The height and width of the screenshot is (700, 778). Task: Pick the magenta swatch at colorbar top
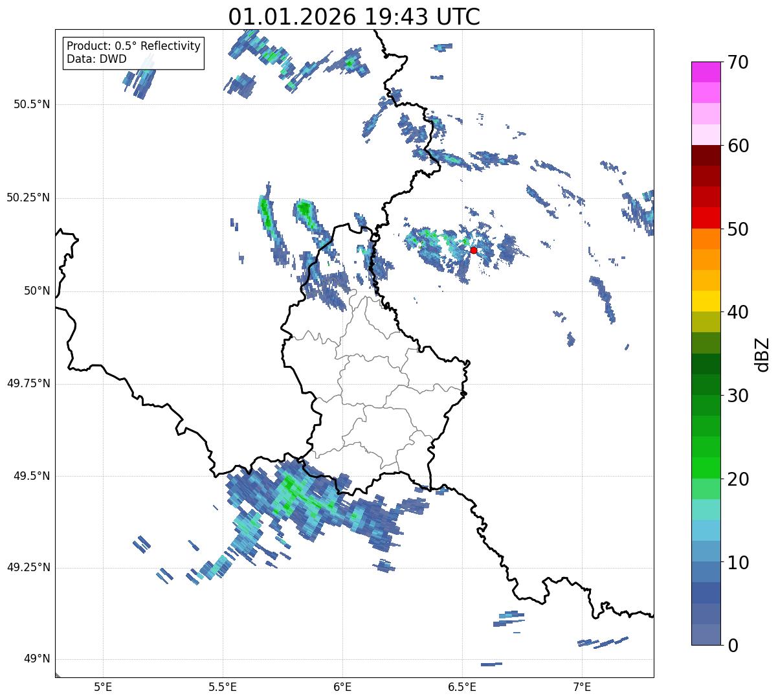706,72
